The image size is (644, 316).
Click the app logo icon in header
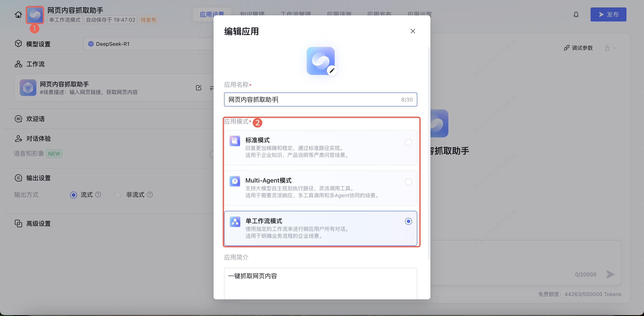click(x=35, y=15)
